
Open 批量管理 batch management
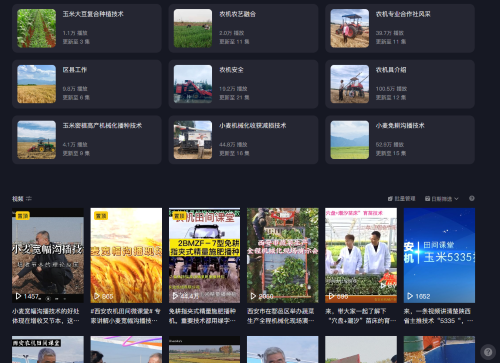tap(402, 199)
